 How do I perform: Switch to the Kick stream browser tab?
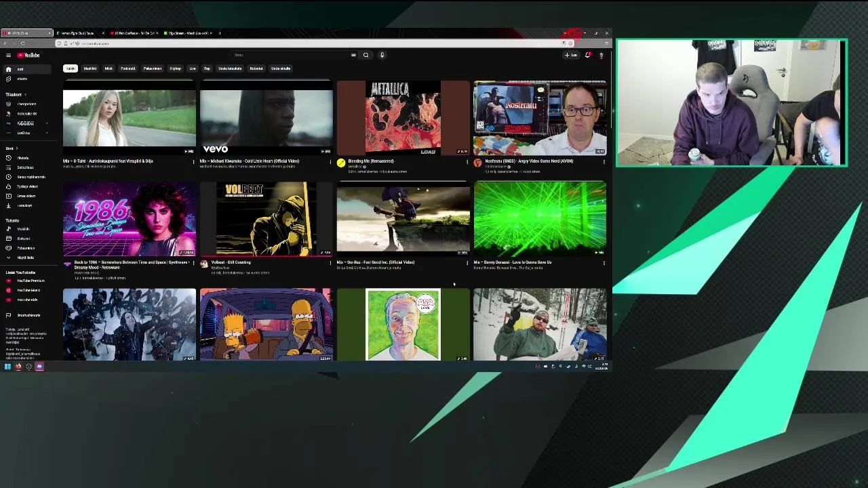tap(189, 33)
